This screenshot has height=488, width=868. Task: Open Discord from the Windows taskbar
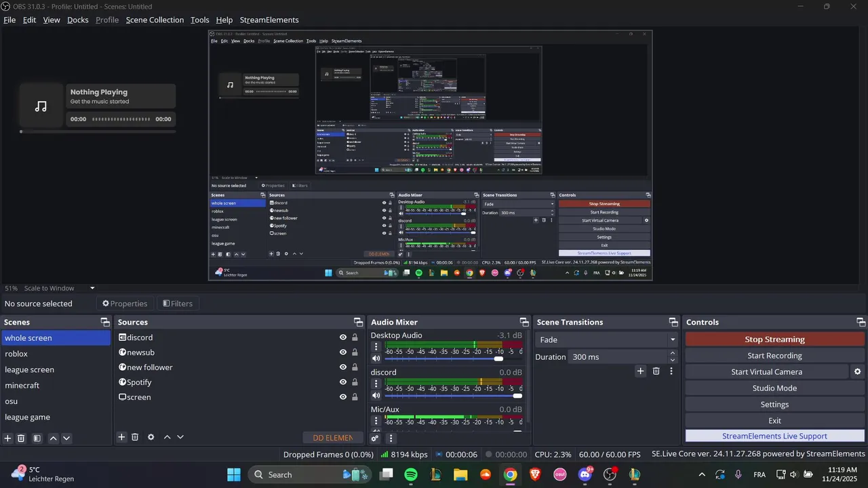point(585,474)
